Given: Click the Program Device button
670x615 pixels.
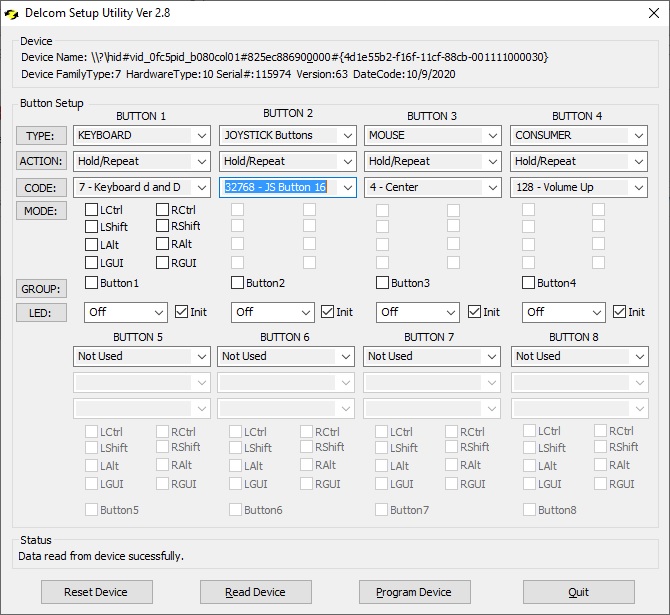Looking at the screenshot, I should 414,592.
